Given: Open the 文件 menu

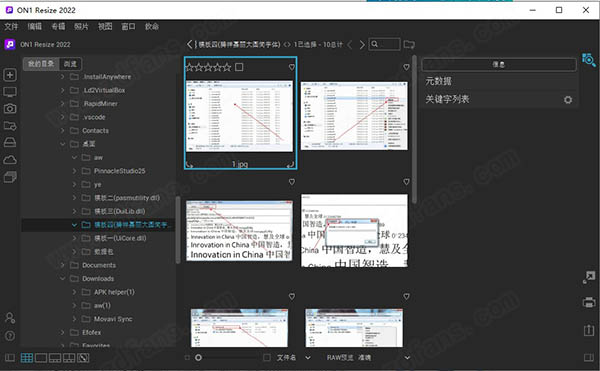Looking at the screenshot, I should click(11, 26).
